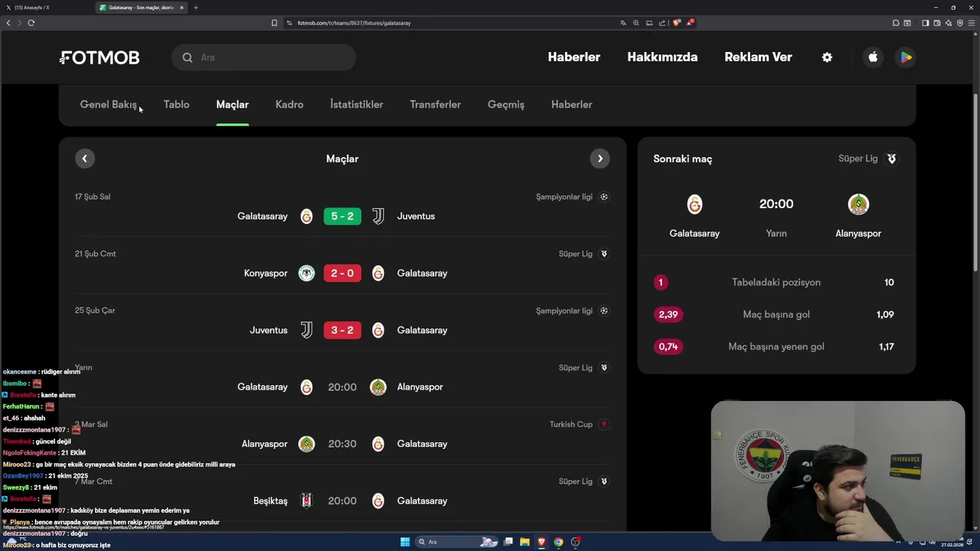Open Alanyaspor crest in Sonraki maç card
The width and height of the screenshot is (980, 551).
858,204
